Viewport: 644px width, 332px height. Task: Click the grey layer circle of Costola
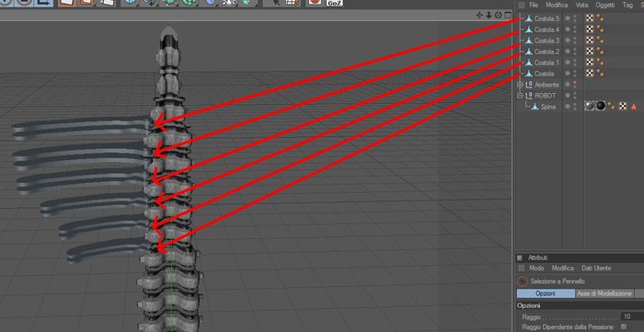[568, 74]
